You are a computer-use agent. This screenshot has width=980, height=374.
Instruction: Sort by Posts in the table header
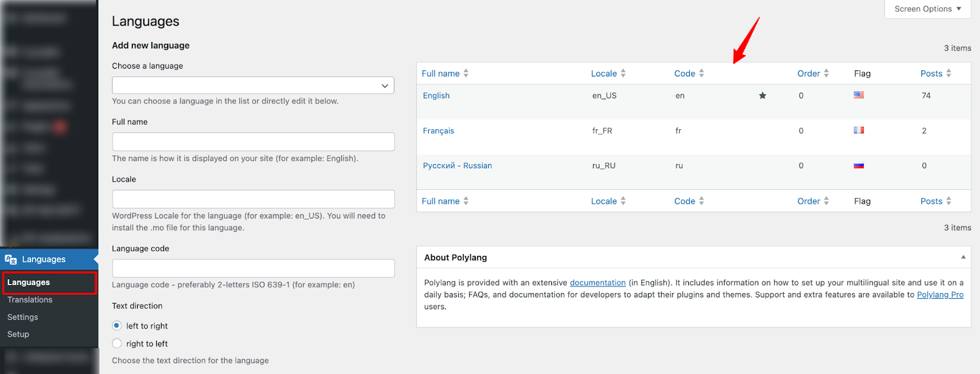pos(936,73)
